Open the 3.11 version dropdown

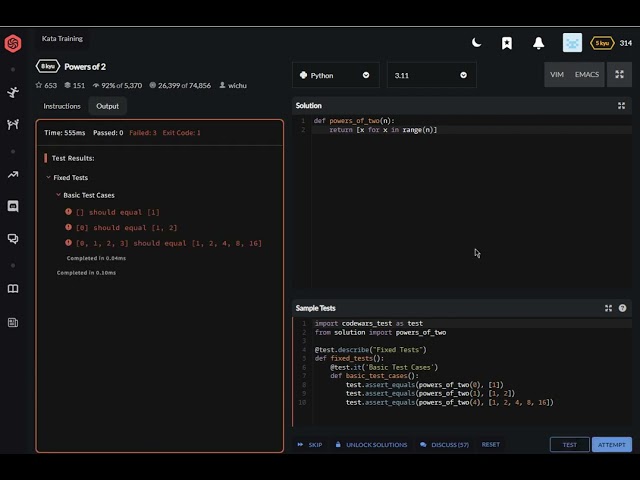point(431,75)
